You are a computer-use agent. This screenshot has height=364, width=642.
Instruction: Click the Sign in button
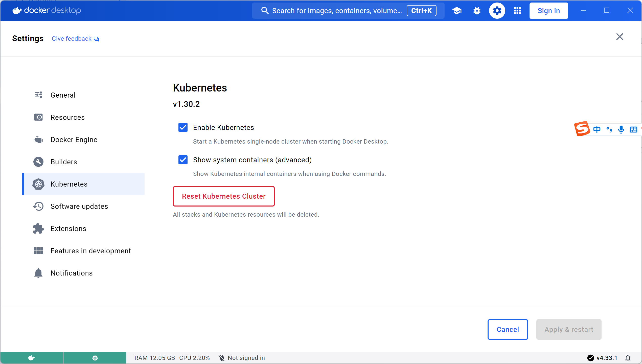point(549,11)
